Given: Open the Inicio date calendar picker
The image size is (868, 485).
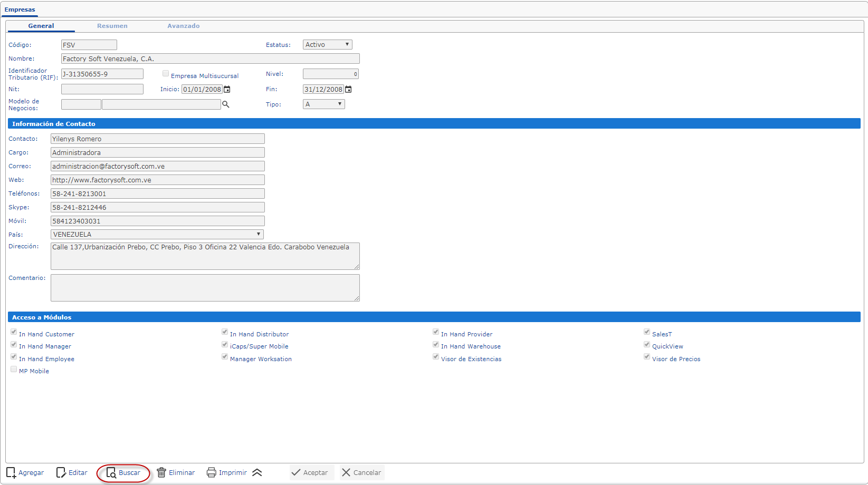Looking at the screenshot, I should (227, 90).
